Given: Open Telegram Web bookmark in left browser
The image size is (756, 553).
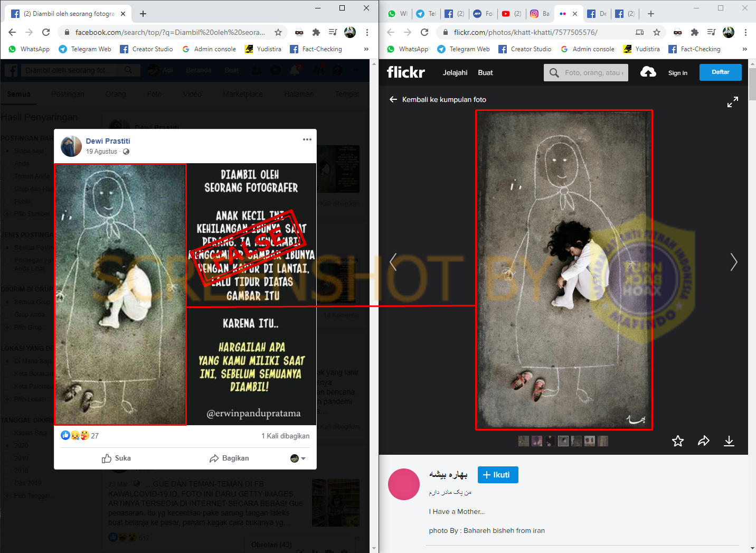Looking at the screenshot, I should [x=85, y=49].
